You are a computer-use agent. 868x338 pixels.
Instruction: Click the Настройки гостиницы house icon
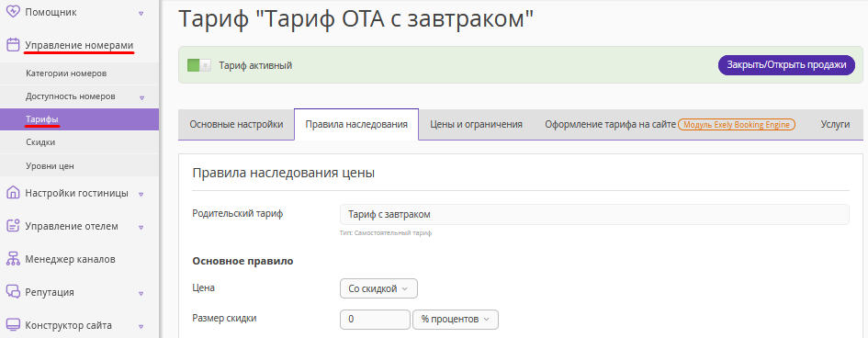(x=13, y=193)
